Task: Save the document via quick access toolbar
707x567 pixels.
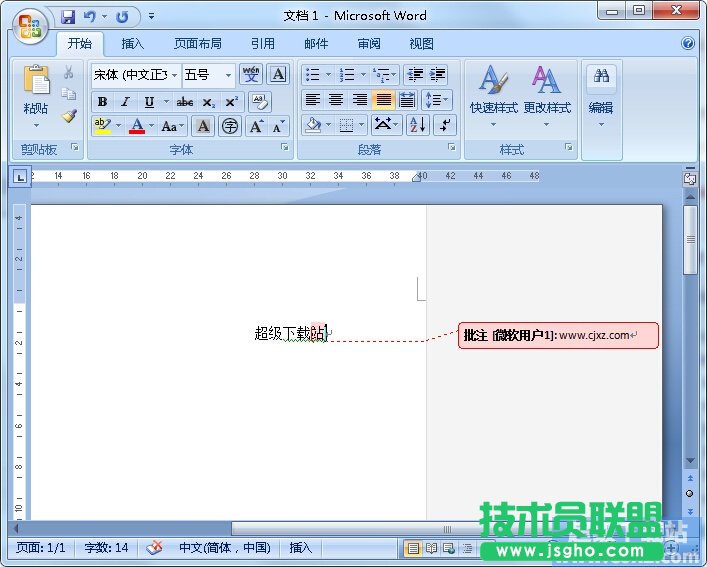Action: point(68,16)
